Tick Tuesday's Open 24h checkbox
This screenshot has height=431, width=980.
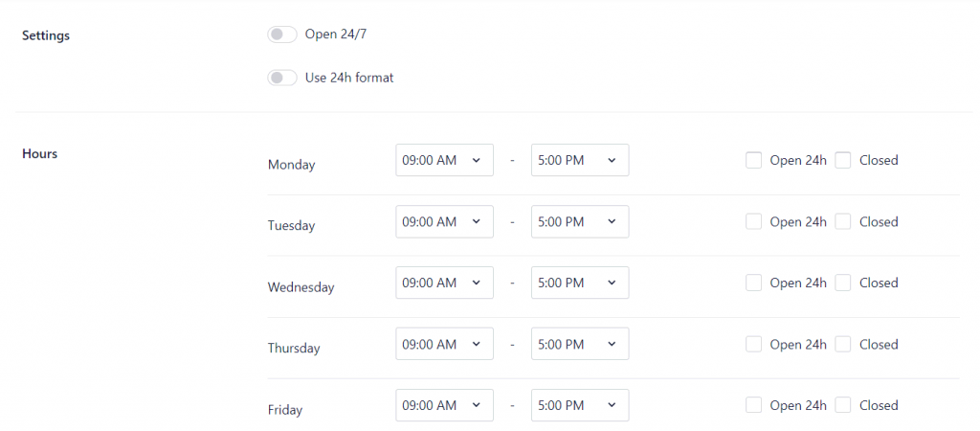[754, 221]
